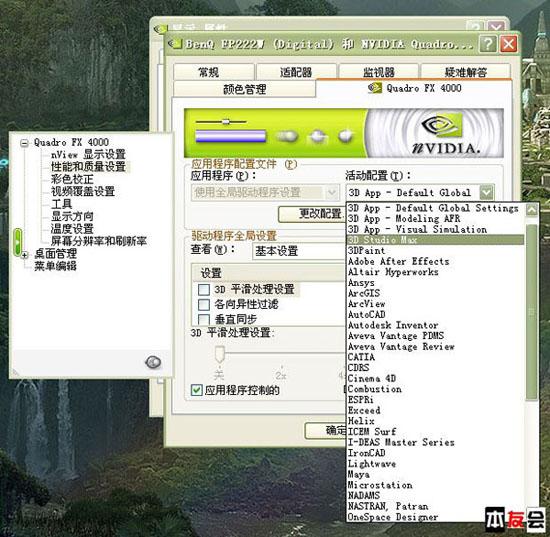Choose ICEM Surf profile

coord(436,431)
